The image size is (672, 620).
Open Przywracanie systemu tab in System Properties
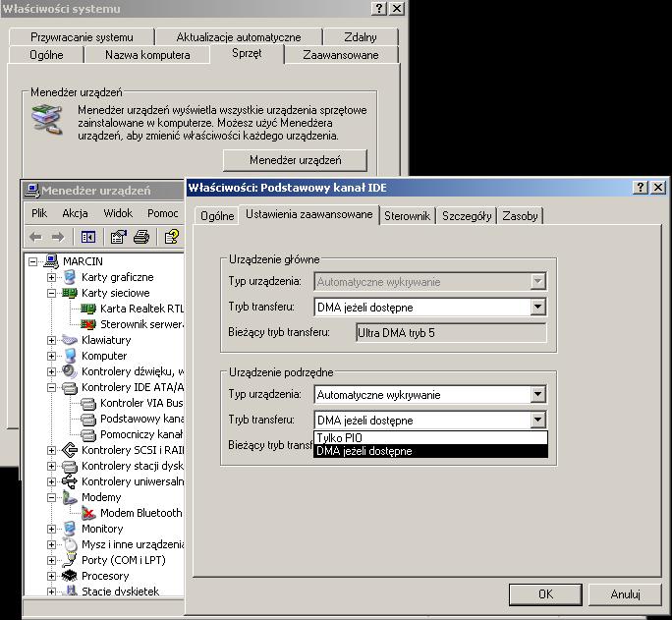point(82,37)
